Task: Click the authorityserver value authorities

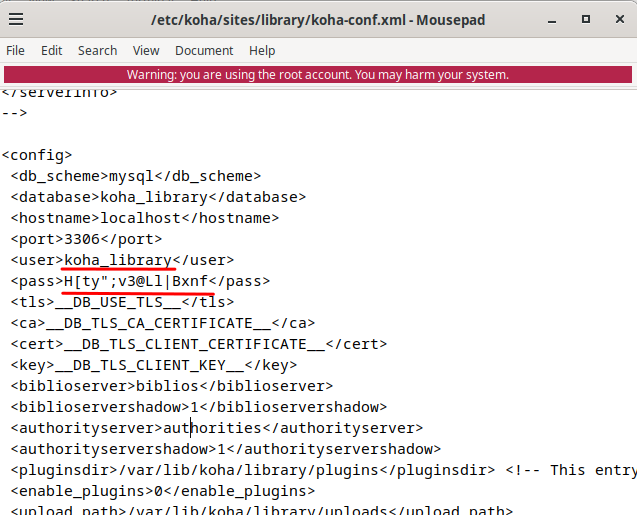Action: tap(212, 428)
